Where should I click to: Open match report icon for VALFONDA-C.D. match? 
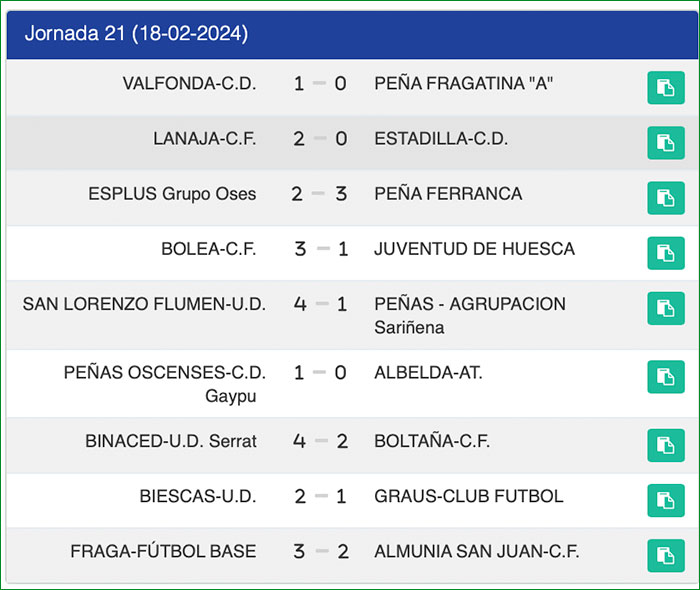click(x=665, y=88)
